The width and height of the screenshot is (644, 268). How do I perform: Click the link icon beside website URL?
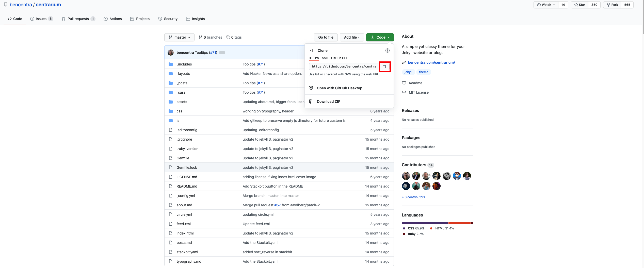[404, 62]
